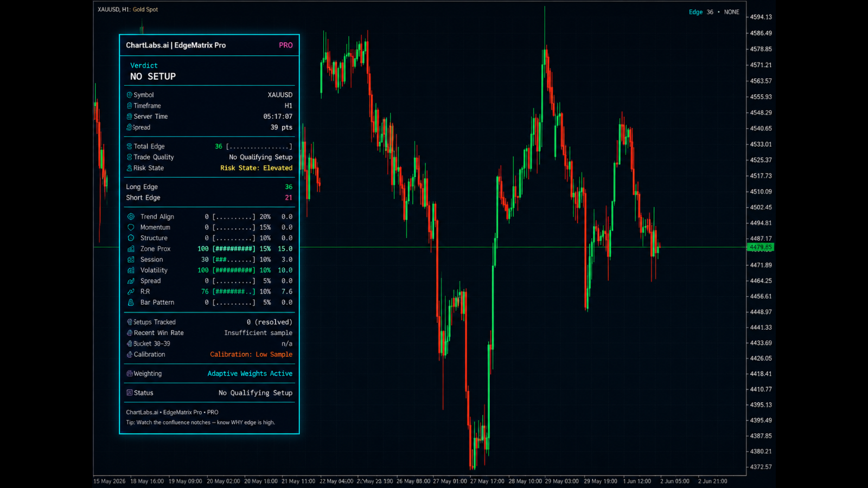Click the Server Time icon
Viewport: 868px width, 488px height.
[130, 117]
